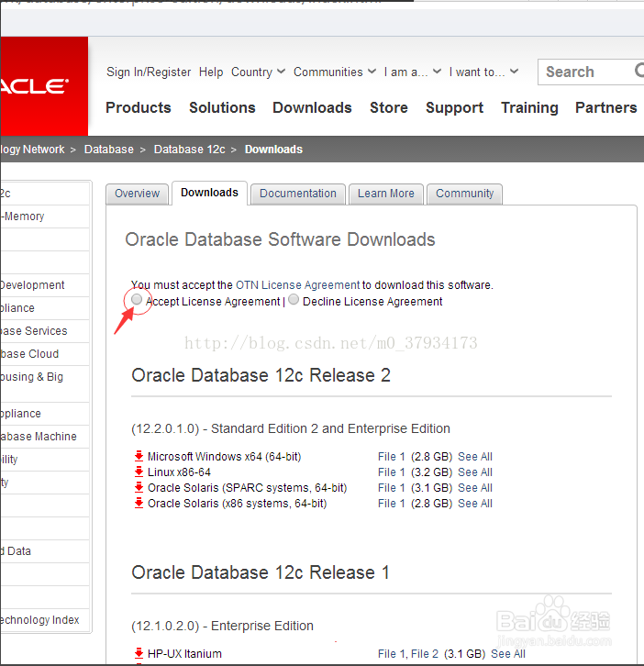Click Linux x86-64 download arrow icon
This screenshot has width=644, height=666.
coord(139,472)
